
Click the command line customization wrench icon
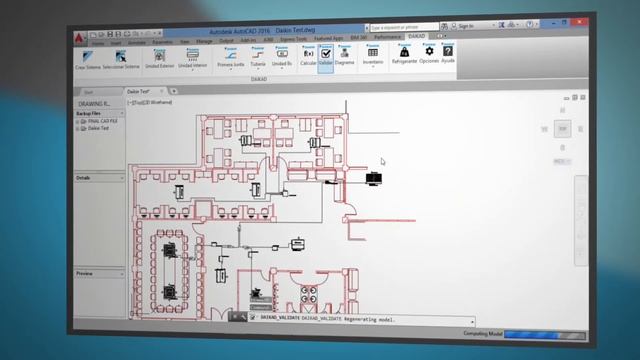click(243, 317)
